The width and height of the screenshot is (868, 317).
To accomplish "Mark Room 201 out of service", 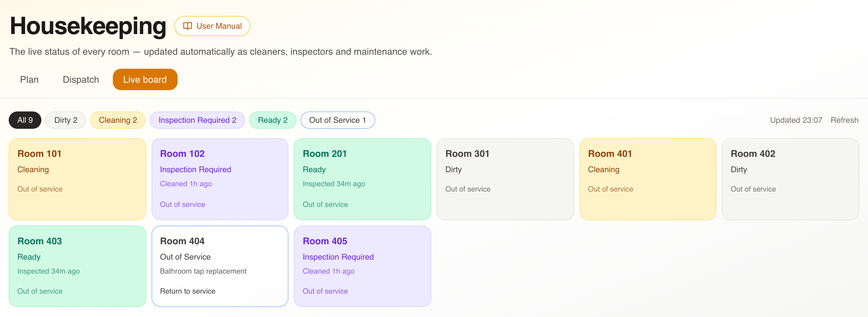I will pyautogui.click(x=325, y=205).
